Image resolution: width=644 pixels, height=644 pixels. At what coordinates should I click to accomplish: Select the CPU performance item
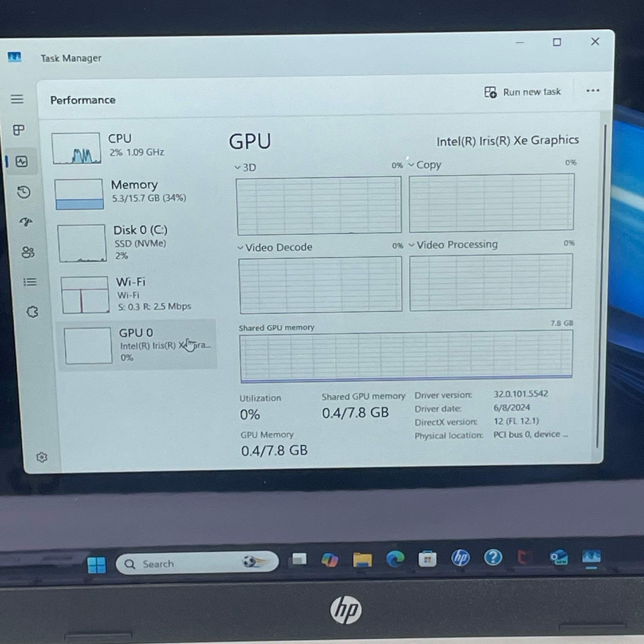(x=131, y=148)
